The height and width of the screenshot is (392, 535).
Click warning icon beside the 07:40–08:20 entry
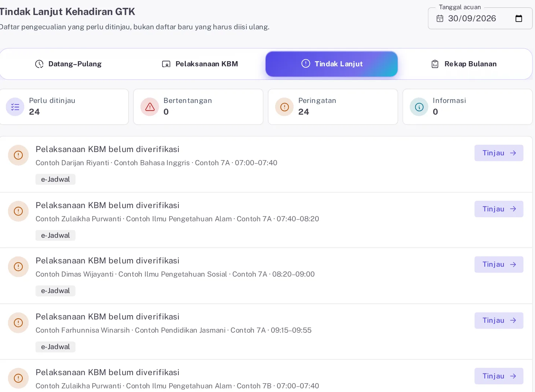[x=18, y=211]
